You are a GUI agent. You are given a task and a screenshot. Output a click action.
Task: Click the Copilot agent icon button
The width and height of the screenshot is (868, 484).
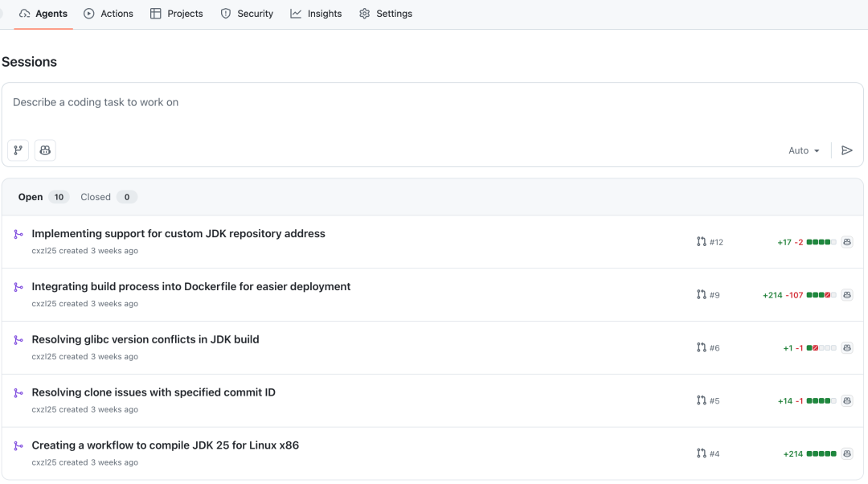pos(45,150)
